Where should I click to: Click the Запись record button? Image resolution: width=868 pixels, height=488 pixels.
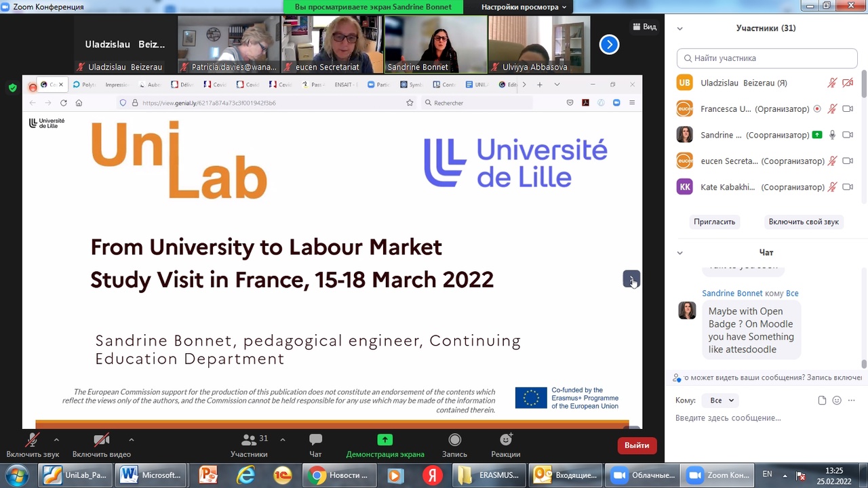click(454, 445)
